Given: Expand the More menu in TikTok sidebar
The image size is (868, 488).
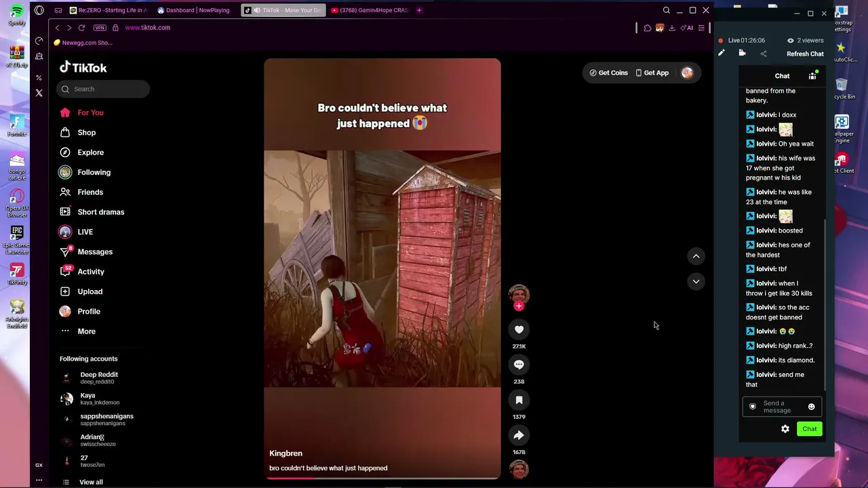Looking at the screenshot, I should pos(78,331).
